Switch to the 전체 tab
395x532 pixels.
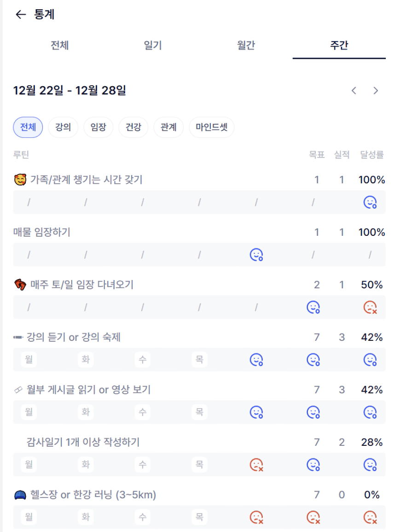[x=60, y=46]
